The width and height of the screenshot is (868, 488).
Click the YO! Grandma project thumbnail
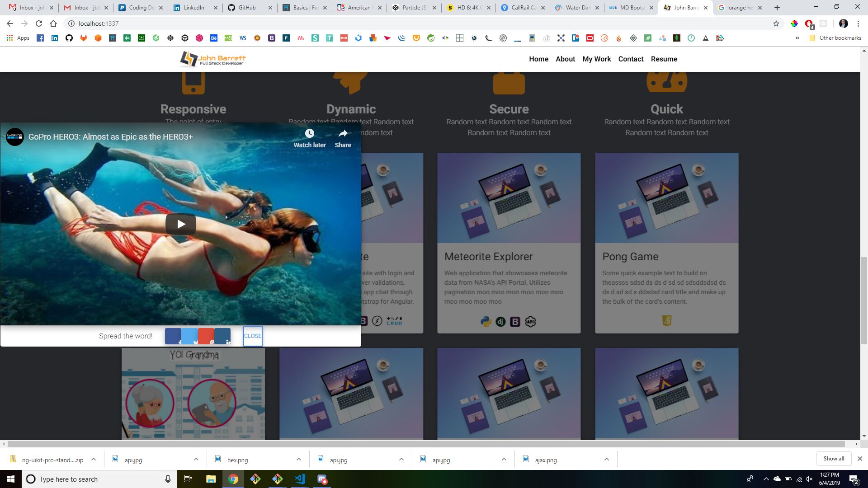tap(193, 394)
